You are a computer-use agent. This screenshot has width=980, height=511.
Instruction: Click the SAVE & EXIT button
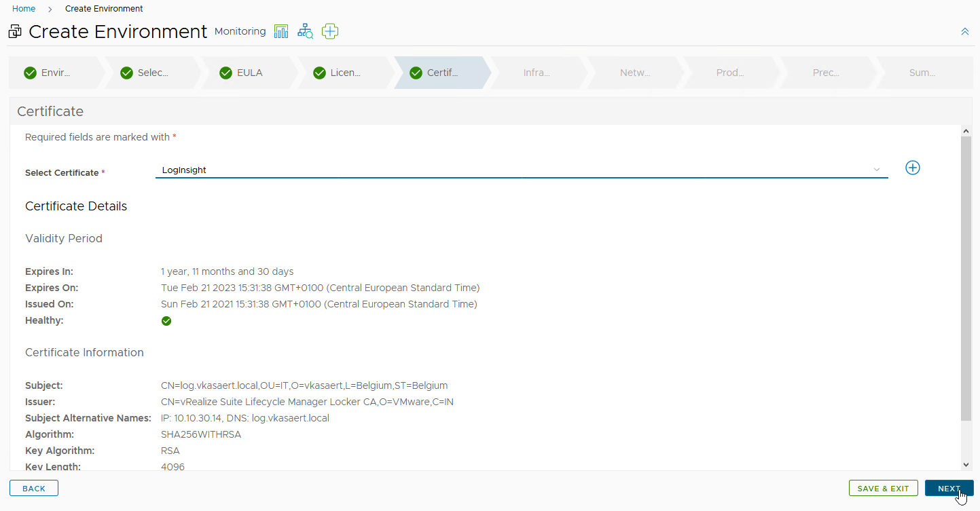coord(883,489)
